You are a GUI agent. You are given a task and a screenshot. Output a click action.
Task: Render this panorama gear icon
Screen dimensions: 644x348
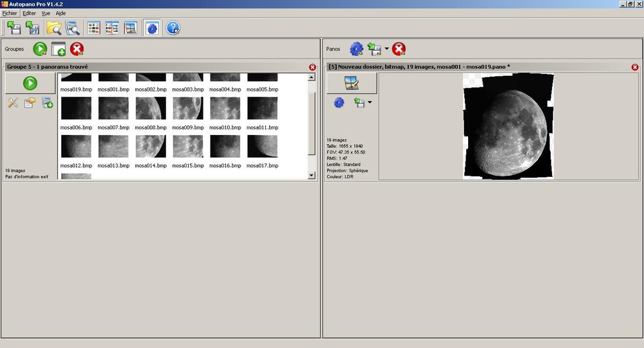pyautogui.click(x=339, y=102)
